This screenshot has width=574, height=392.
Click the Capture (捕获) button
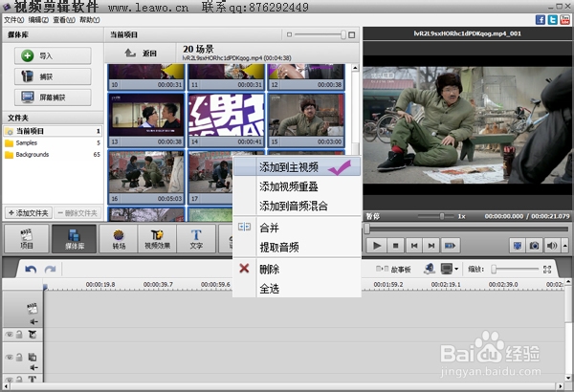click(53, 76)
